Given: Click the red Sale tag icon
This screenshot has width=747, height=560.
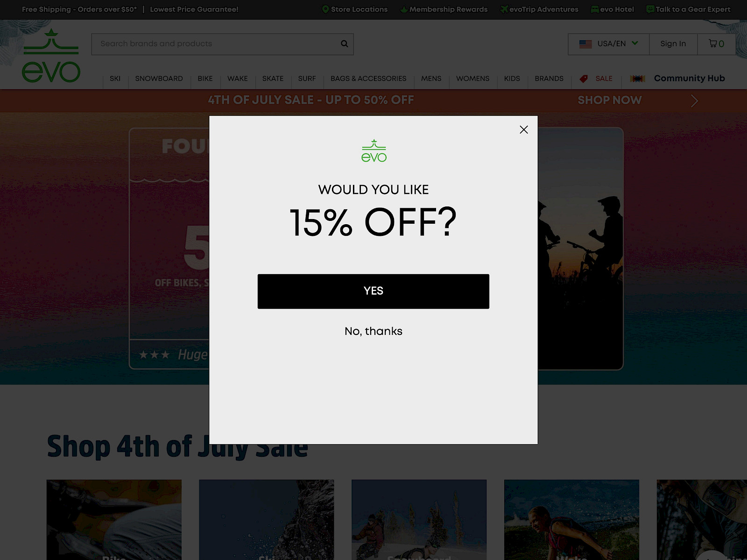Looking at the screenshot, I should coord(584,79).
